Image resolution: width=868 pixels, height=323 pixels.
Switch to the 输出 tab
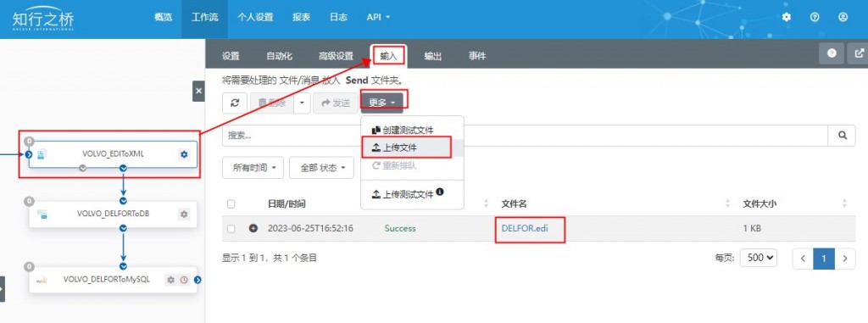click(433, 56)
